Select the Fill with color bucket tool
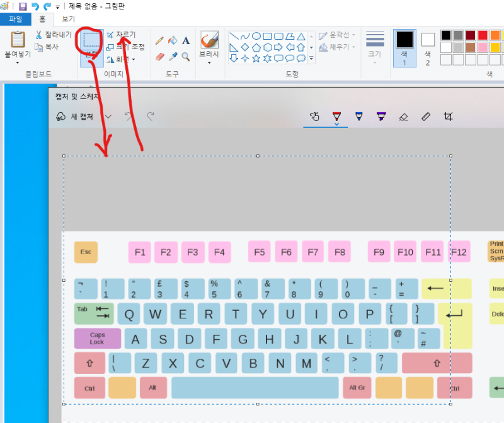This screenshot has height=423, width=504. 173,40
